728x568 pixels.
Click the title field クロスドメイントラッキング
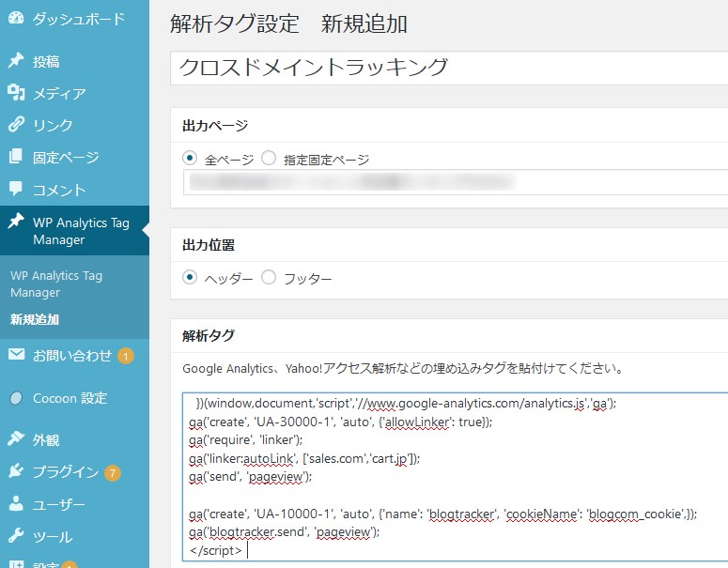tap(449, 68)
